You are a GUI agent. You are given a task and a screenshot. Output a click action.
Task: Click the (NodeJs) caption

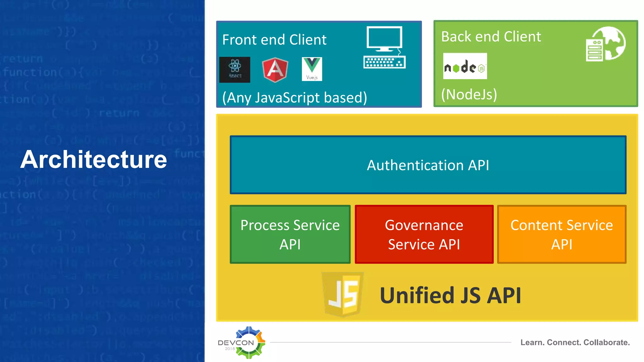(x=469, y=94)
